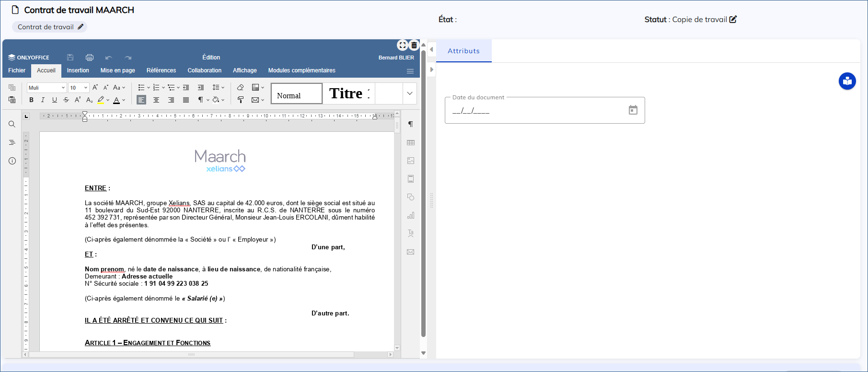Click the fullscreen expand icon
This screenshot has width=868, height=372.
tap(402, 45)
